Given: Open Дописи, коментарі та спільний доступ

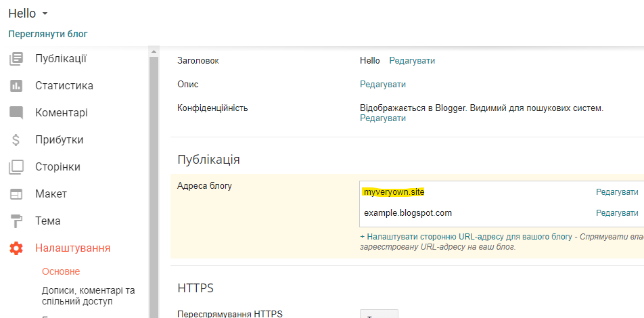Looking at the screenshot, I should [x=88, y=296].
